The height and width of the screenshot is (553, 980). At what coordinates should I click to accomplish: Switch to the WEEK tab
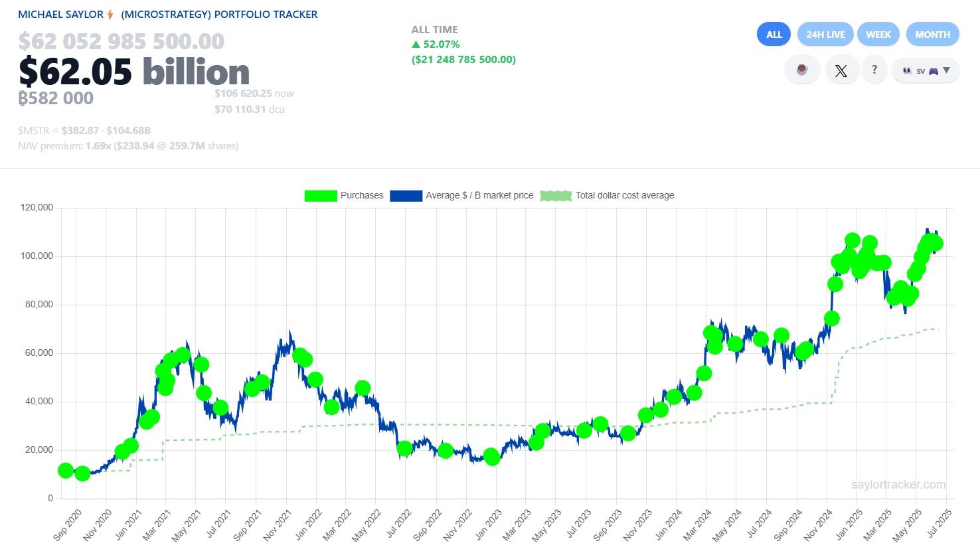point(878,35)
